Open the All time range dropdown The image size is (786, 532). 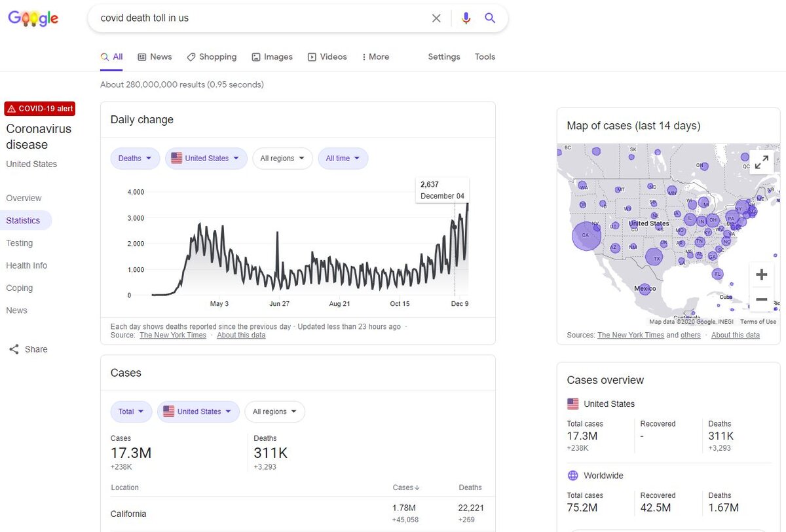coord(343,159)
